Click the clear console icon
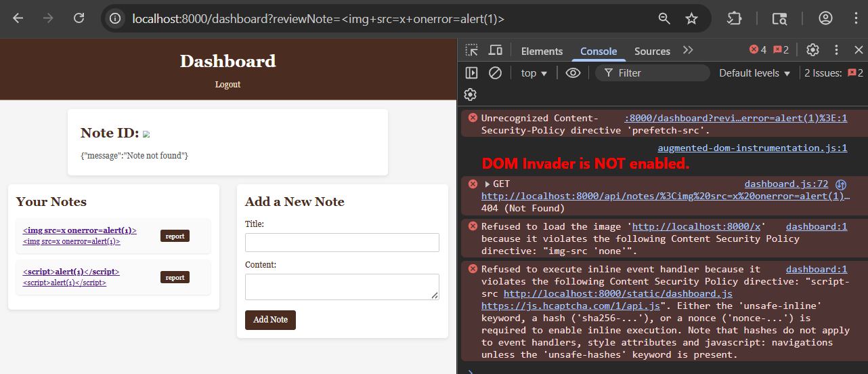This screenshot has height=374, width=868. click(x=495, y=72)
